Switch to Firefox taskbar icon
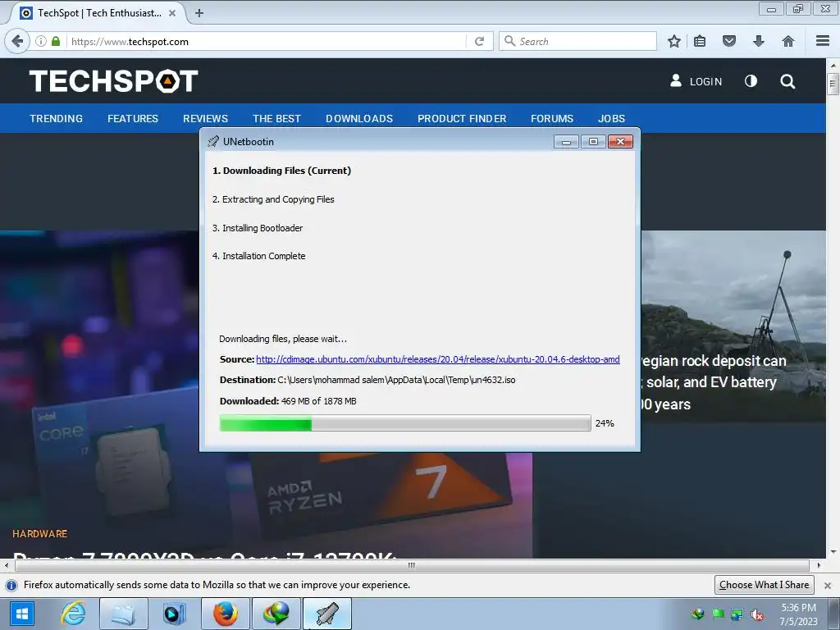Screen dimensions: 840x630 tap(226, 614)
